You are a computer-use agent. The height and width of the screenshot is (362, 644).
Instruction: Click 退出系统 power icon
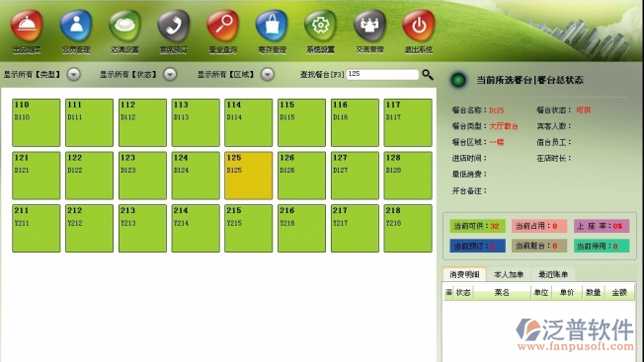pyautogui.click(x=419, y=26)
